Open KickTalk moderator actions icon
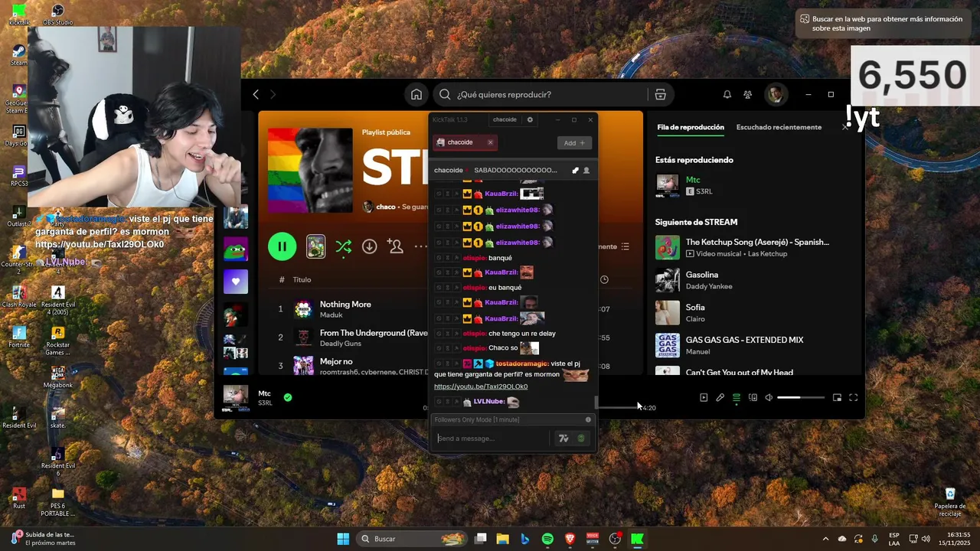This screenshot has width=980, height=551. (575, 170)
